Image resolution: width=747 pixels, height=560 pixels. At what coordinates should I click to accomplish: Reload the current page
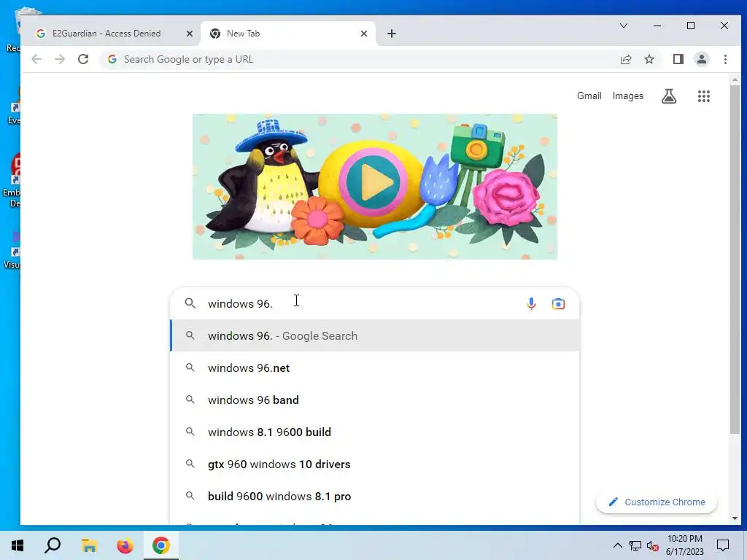point(83,59)
